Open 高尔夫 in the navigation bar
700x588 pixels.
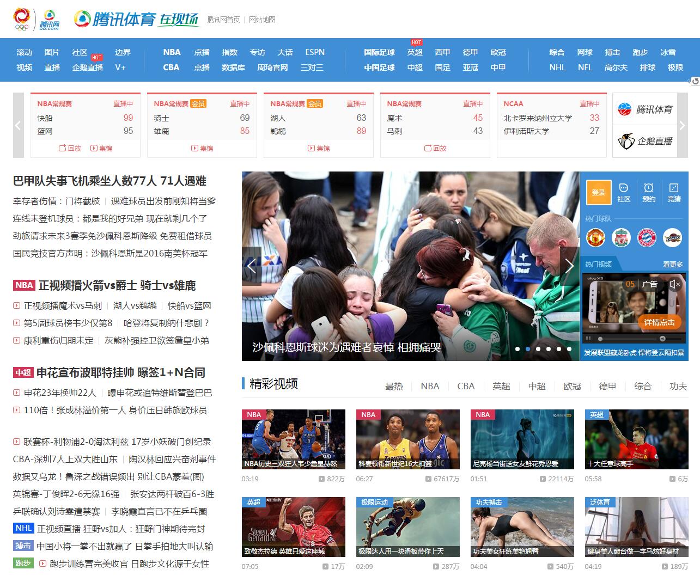(x=616, y=68)
